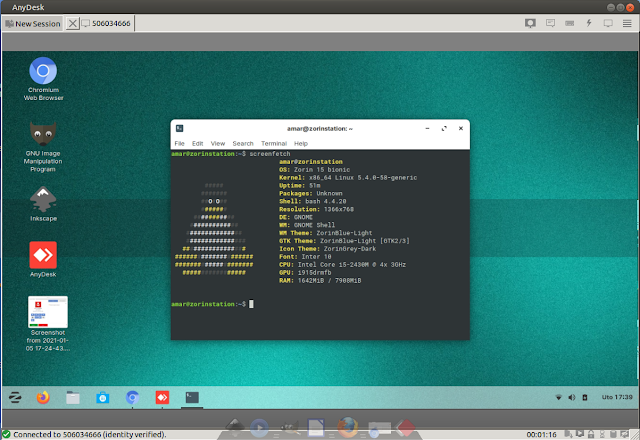The height and width of the screenshot is (440, 640).
Task: Open the Edit menu in the terminal
Action: (x=198, y=144)
